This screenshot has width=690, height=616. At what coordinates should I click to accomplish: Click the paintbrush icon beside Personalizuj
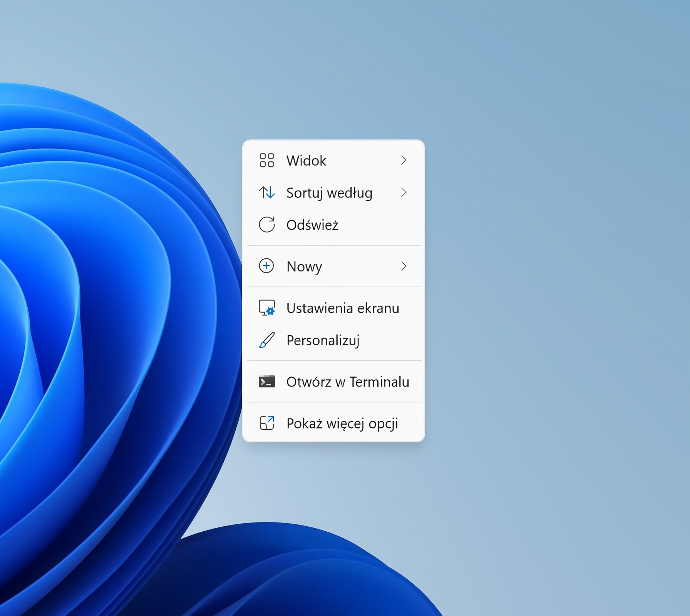click(266, 340)
